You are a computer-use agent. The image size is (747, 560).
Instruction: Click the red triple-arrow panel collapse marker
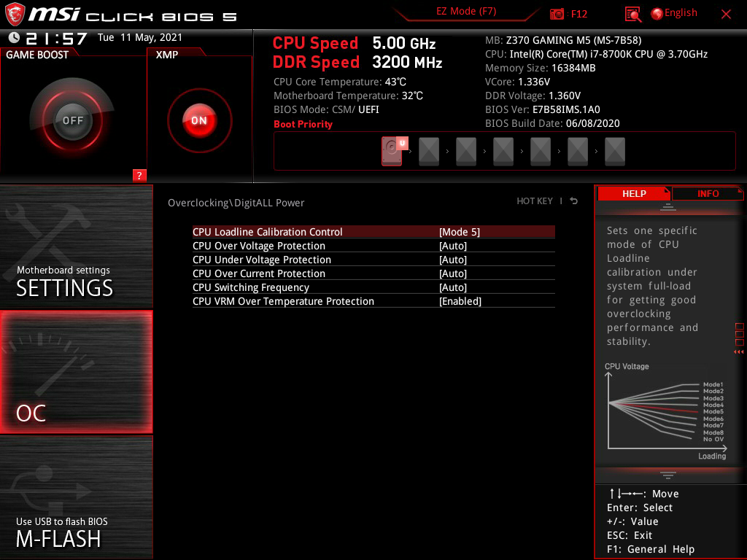click(738, 352)
